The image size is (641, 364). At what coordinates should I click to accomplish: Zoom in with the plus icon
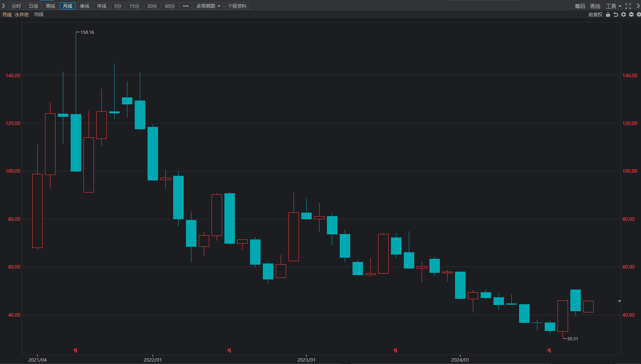point(624,15)
